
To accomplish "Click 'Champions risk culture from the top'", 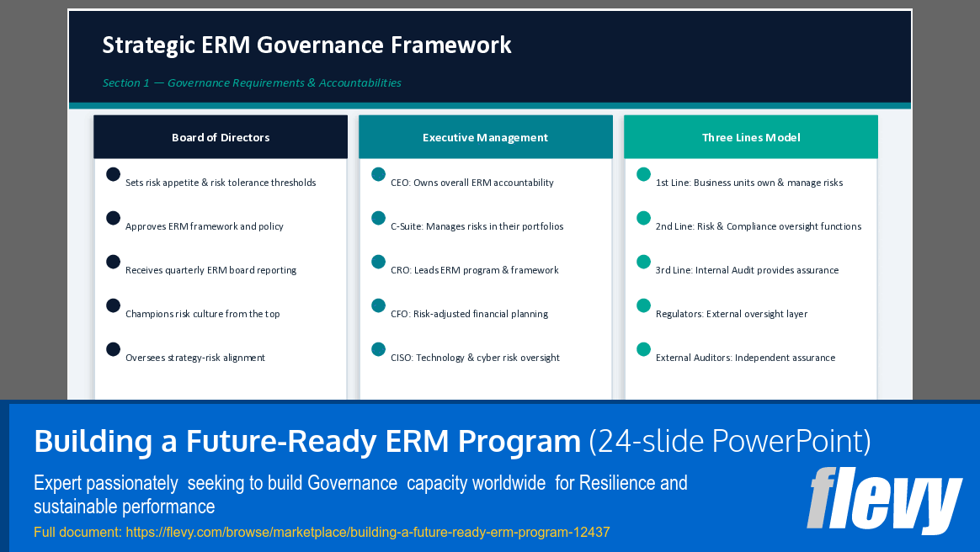I will coord(203,314).
